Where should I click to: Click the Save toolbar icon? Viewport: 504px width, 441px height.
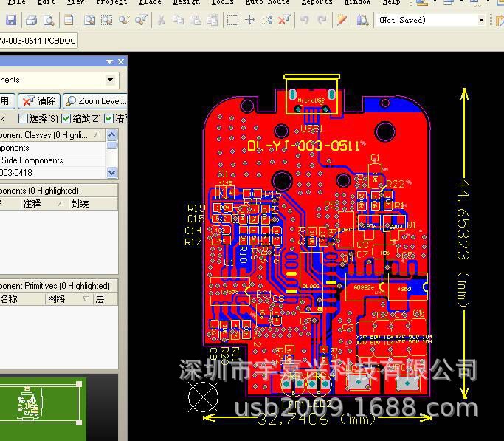pos(11,20)
